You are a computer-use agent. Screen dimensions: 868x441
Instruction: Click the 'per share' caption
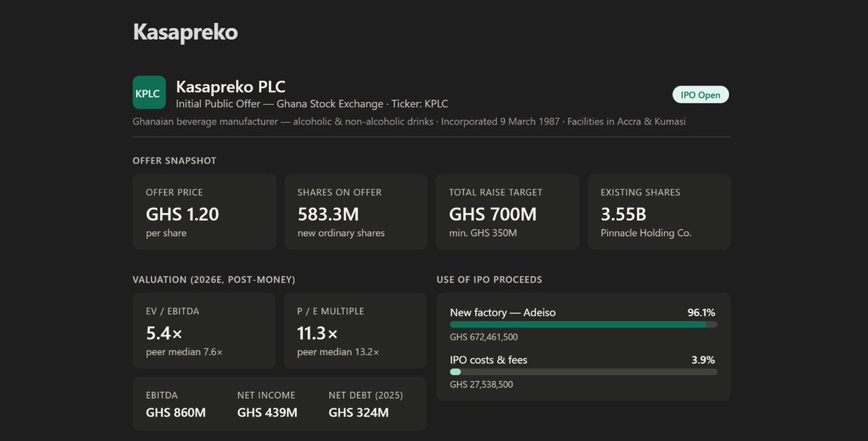point(166,233)
